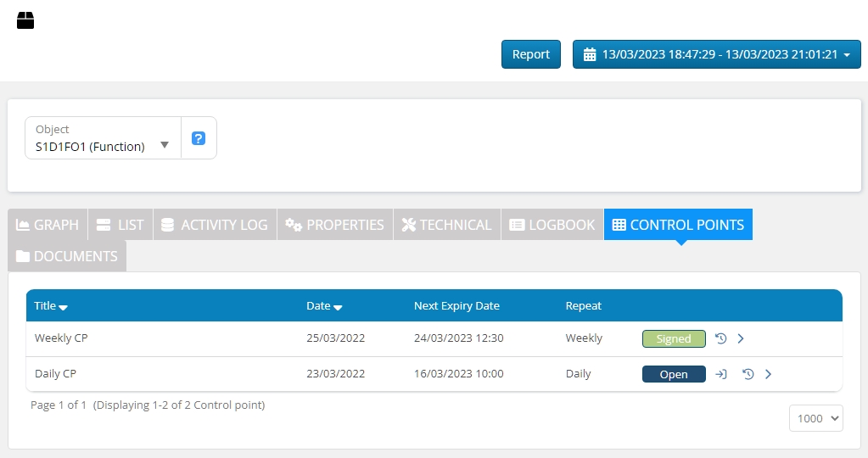Click the box logo icon at top left
This screenshot has width=868, height=458.
(25, 20)
